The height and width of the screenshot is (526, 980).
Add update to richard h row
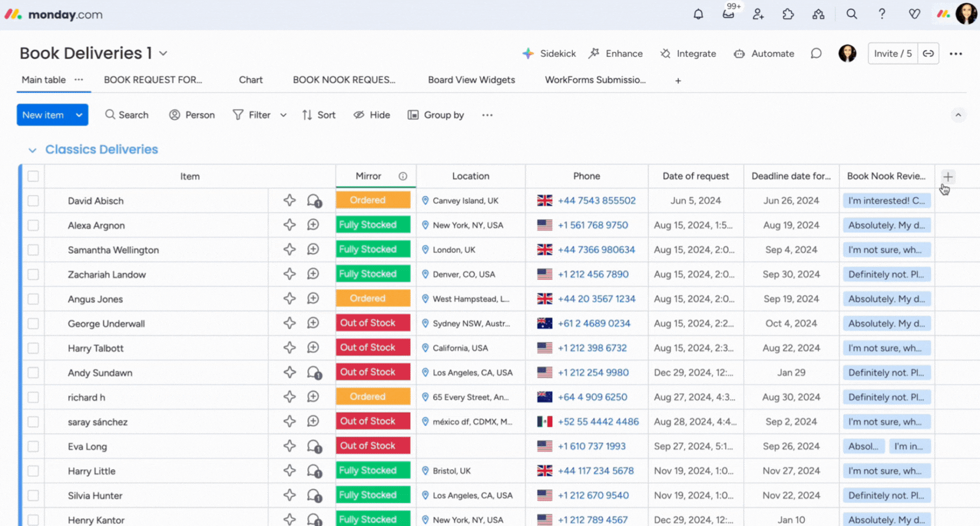coord(313,397)
